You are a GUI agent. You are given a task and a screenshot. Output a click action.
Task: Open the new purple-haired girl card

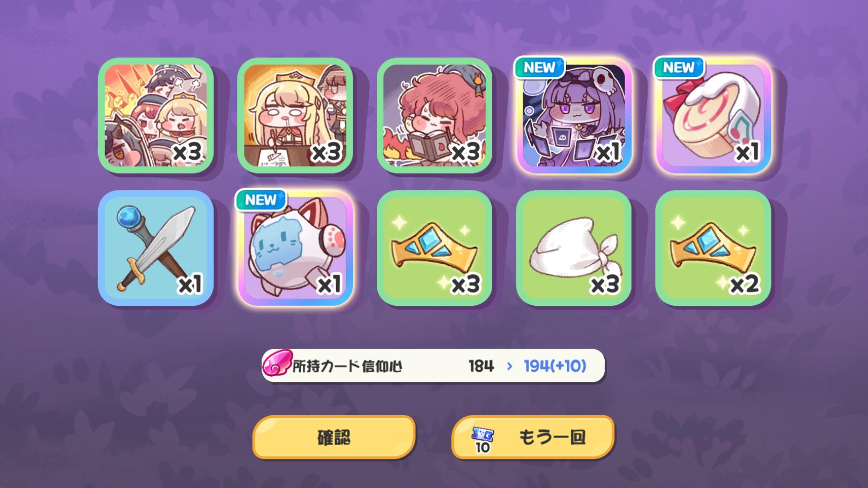[x=574, y=115]
